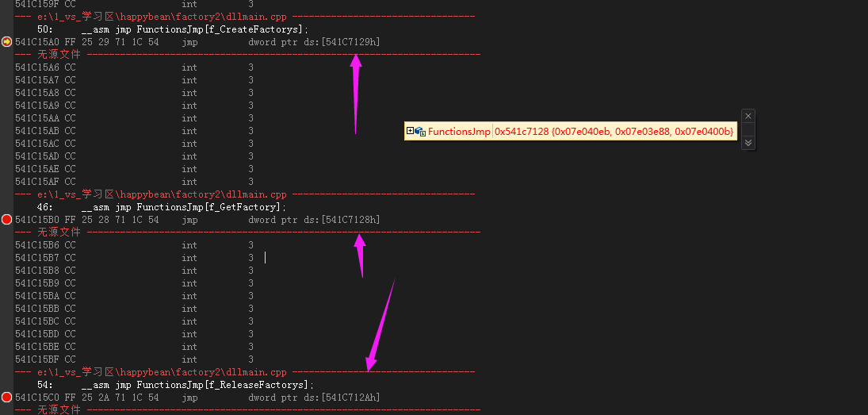This screenshot has height=415, width=868.
Task: Toggle the breakpoint at address 541C15B0
Action: pos(6,220)
